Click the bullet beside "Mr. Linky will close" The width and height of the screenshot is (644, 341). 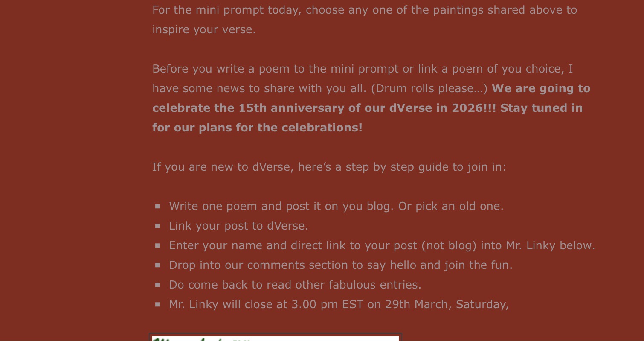click(158, 304)
